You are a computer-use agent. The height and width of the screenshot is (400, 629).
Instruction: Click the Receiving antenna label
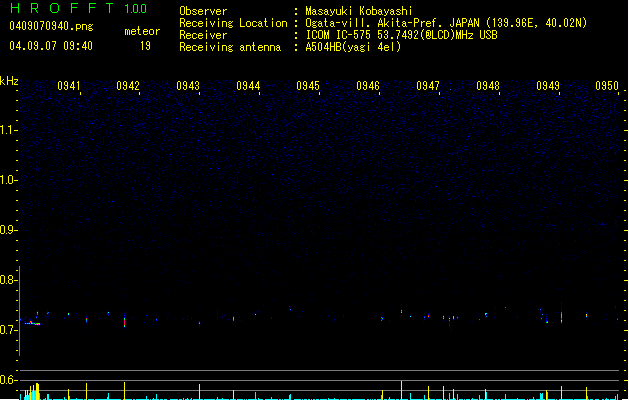[x=230, y=47]
